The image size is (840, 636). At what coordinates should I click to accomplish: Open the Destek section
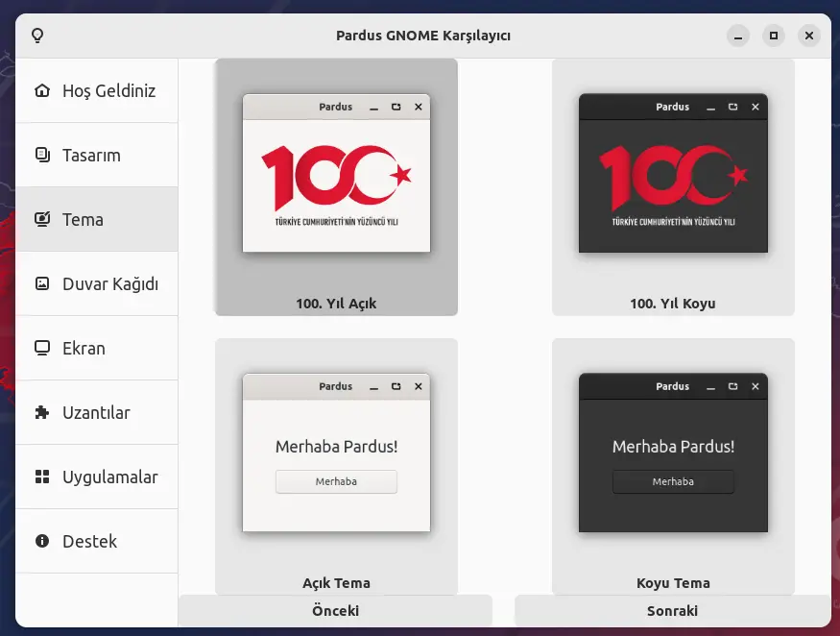pyautogui.click(x=96, y=541)
